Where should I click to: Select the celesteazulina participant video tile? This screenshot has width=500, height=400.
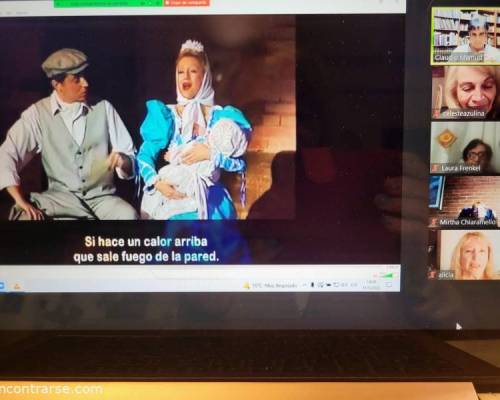pos(466,93)
